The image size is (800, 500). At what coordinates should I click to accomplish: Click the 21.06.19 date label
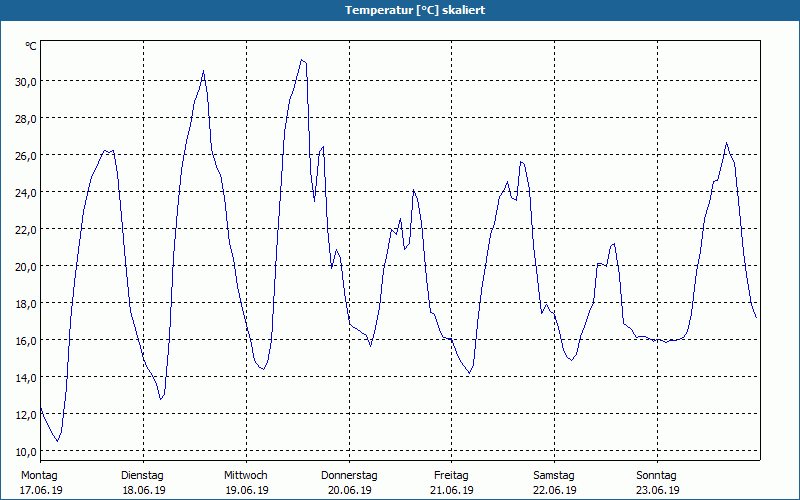[452, 490]
